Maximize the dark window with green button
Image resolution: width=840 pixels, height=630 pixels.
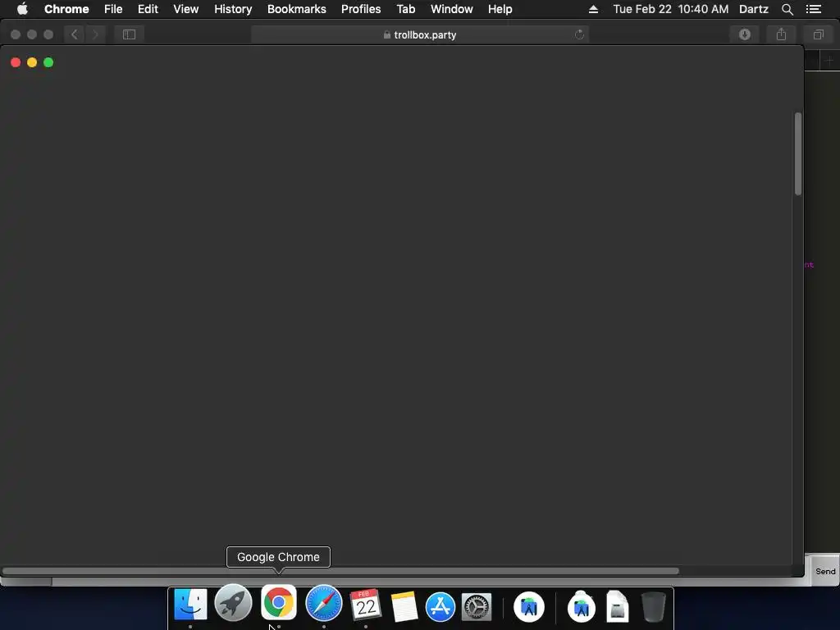[48, 62]
